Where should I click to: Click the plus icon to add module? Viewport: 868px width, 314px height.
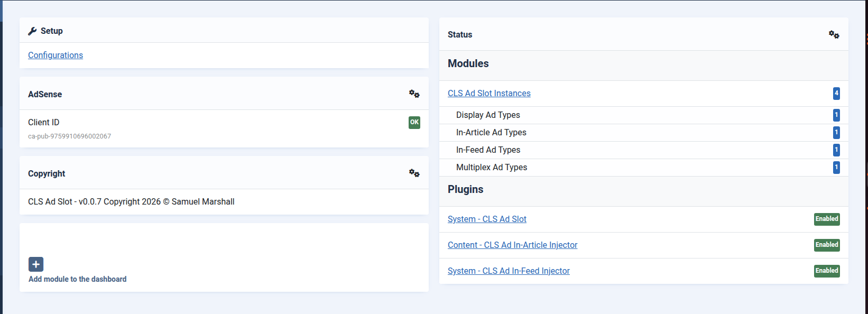[x=36, y=264]
